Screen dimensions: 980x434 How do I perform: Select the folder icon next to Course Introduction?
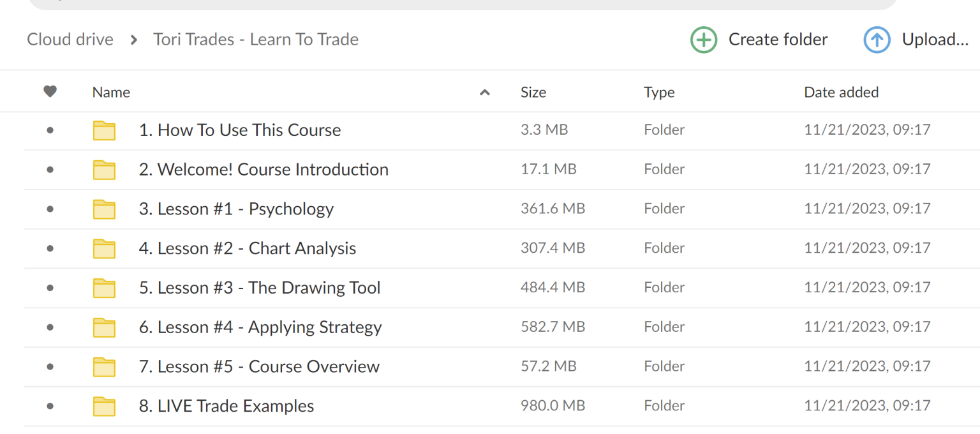pos(104,169)
